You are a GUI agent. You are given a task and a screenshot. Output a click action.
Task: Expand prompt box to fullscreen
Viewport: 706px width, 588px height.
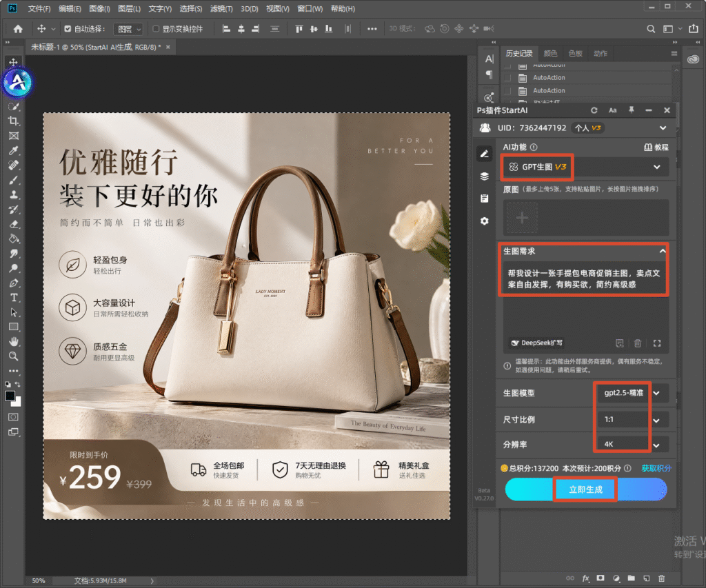[657, 343]
